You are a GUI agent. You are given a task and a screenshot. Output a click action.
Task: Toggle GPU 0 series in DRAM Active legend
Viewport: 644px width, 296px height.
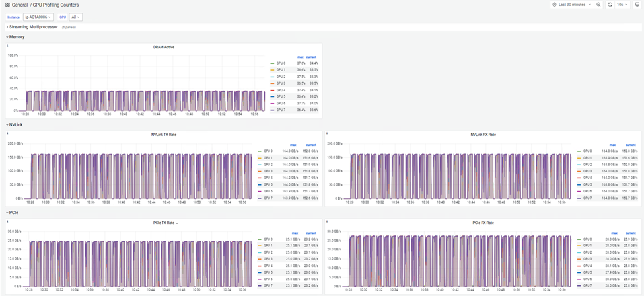[281, 63]
